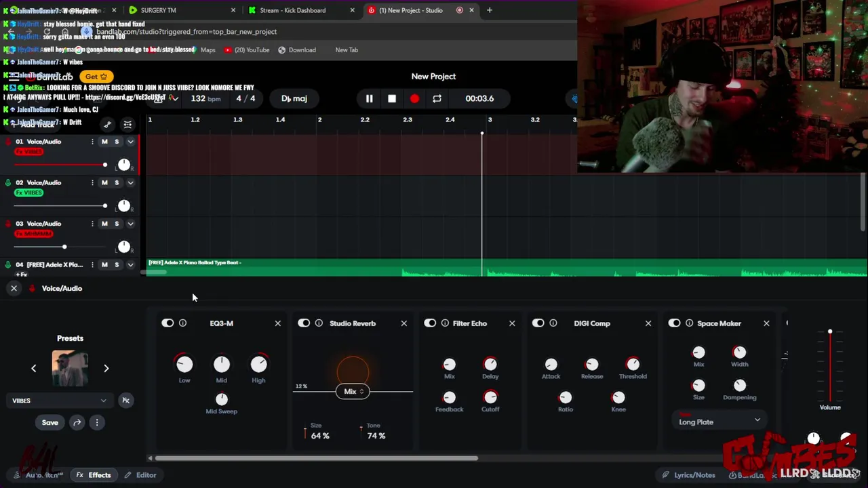Pause playback in the transport bar
Image resolution: width=868 pixels, height=488 pixels.
(369, 98)
